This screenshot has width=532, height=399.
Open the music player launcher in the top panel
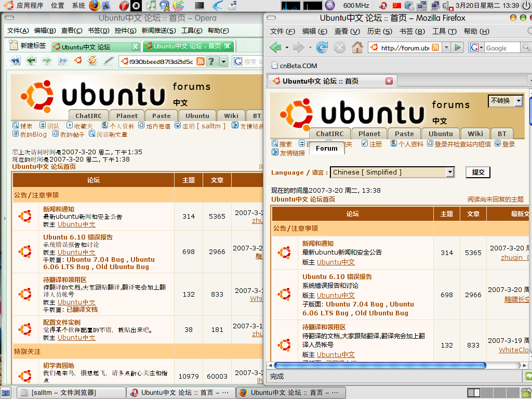(151, 5)
